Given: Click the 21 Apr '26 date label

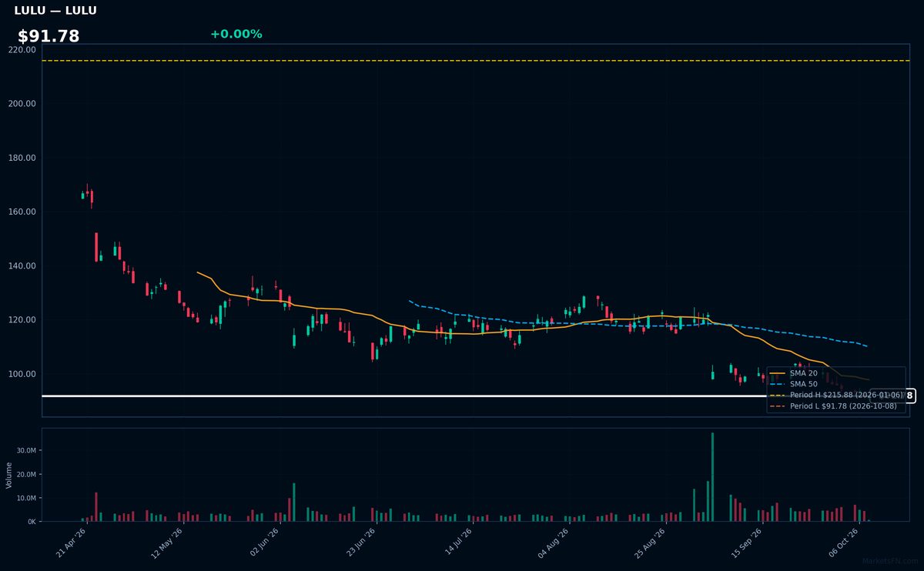Looking at the screenshot, I should pos(71,543).
